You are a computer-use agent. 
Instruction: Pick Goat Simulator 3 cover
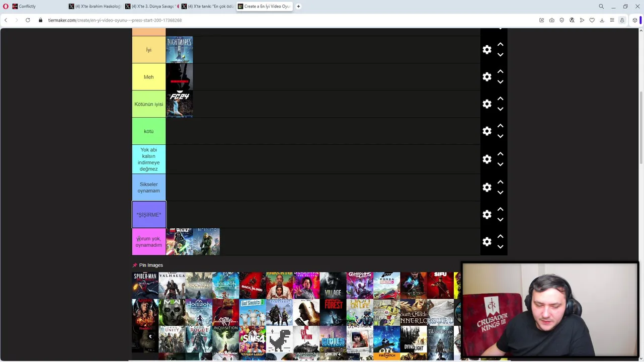(x=253, y=313)
